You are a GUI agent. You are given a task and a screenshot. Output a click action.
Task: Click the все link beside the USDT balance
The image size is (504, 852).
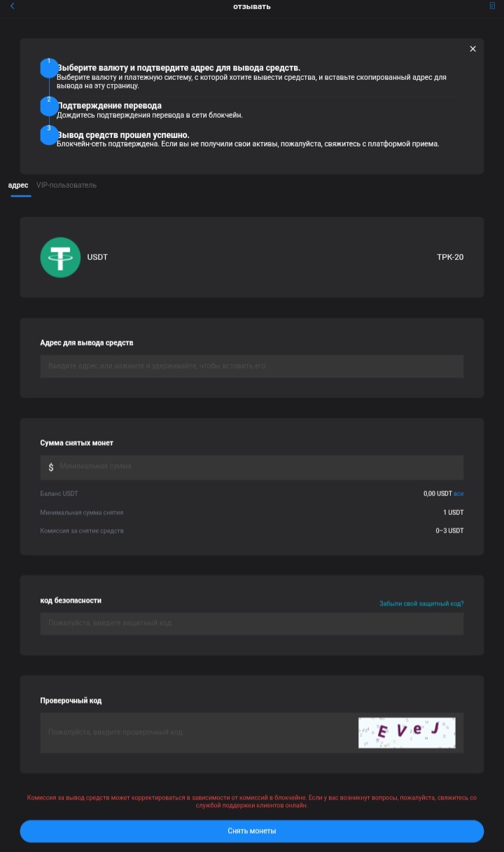[459, 494]
